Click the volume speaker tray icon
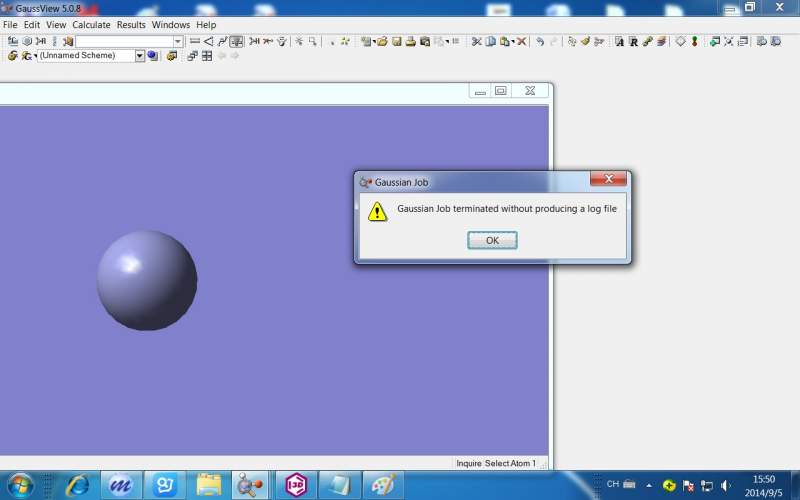The width and height of the screenshot is (800, 500). (x=726, y=485)
